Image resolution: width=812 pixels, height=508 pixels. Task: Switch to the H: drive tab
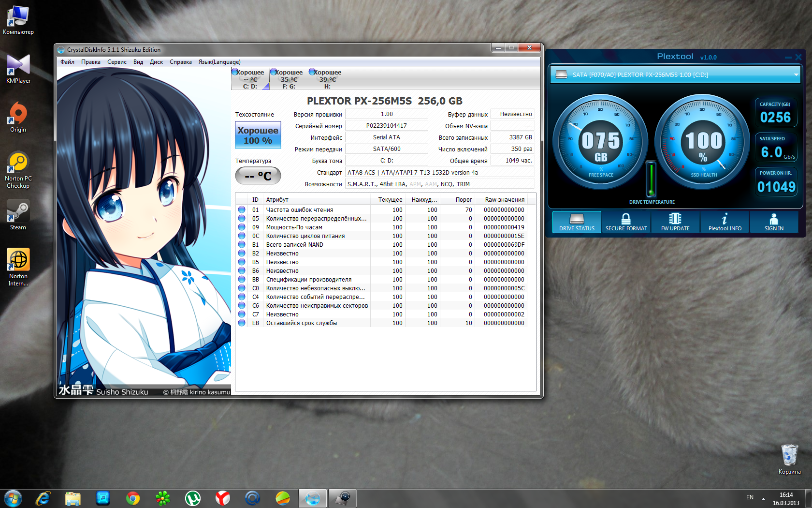pyautogui.click(x=328, y=79)
